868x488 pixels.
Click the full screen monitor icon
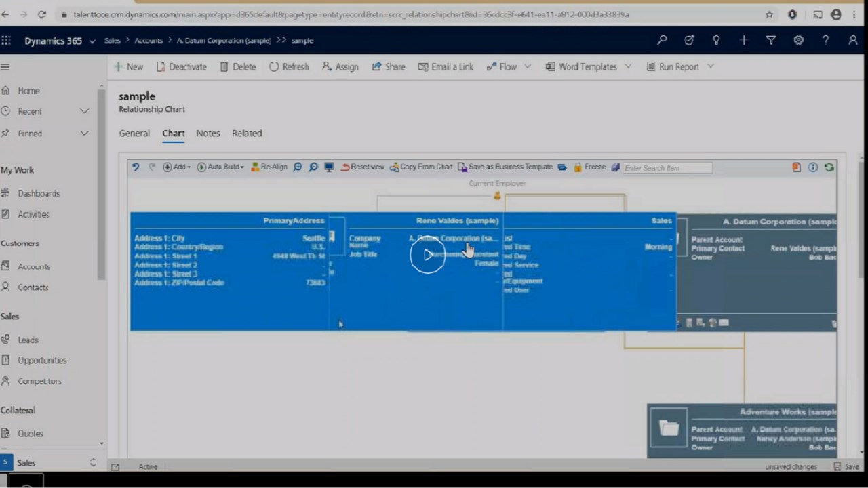pyautogui.click(x=330, y=167)
